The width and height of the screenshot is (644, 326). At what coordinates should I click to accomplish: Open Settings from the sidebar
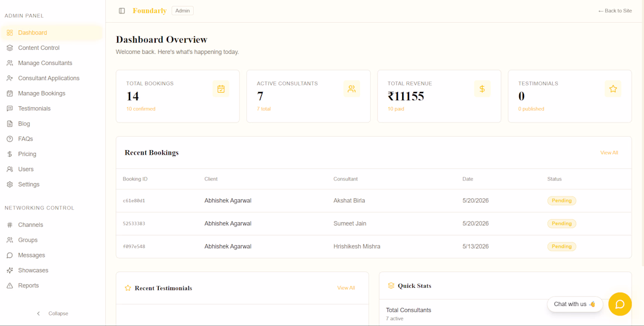coord(52,184)
